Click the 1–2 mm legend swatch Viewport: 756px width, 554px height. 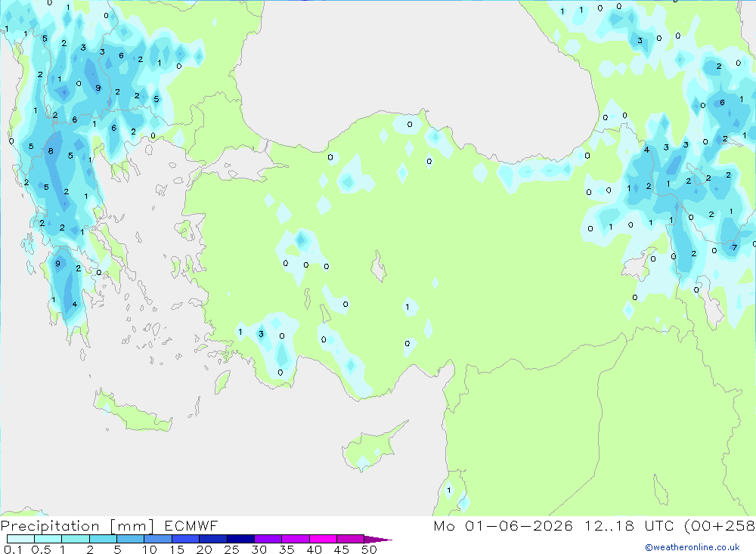click(76, 539)
